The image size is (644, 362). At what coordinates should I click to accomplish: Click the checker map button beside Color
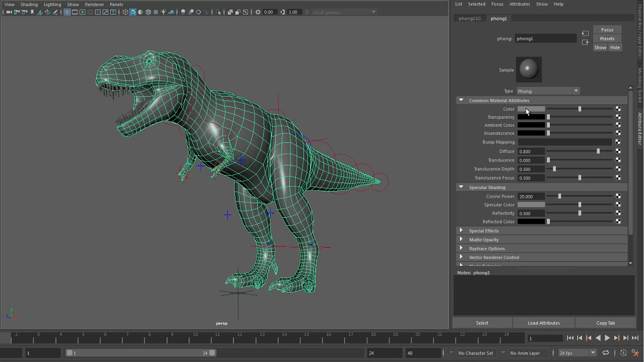(618, 109)
